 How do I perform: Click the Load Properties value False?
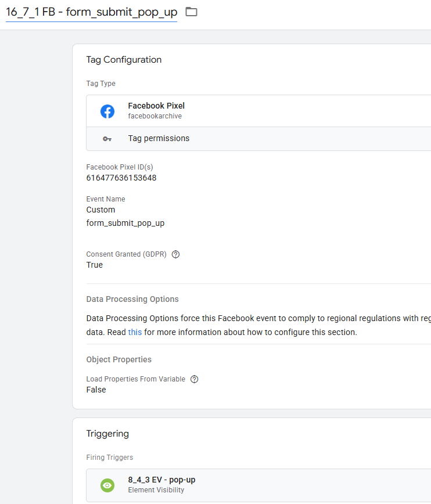click(x=96, y=390)
